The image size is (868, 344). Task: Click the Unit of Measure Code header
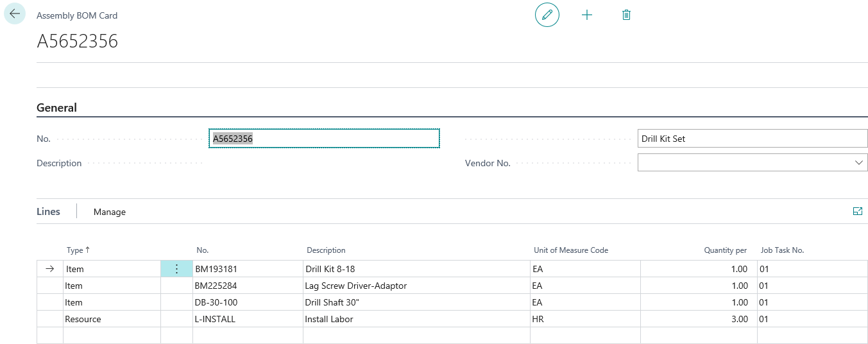pos(570,250)
